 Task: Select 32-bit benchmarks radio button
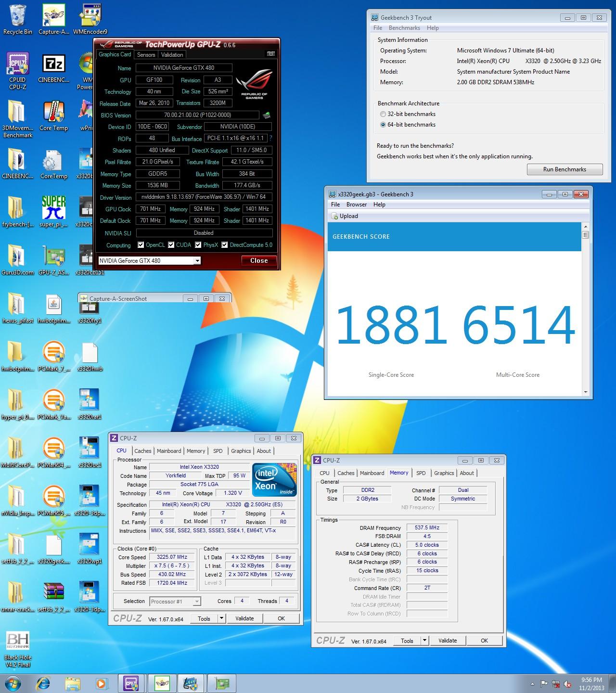(x=383, y=114)
